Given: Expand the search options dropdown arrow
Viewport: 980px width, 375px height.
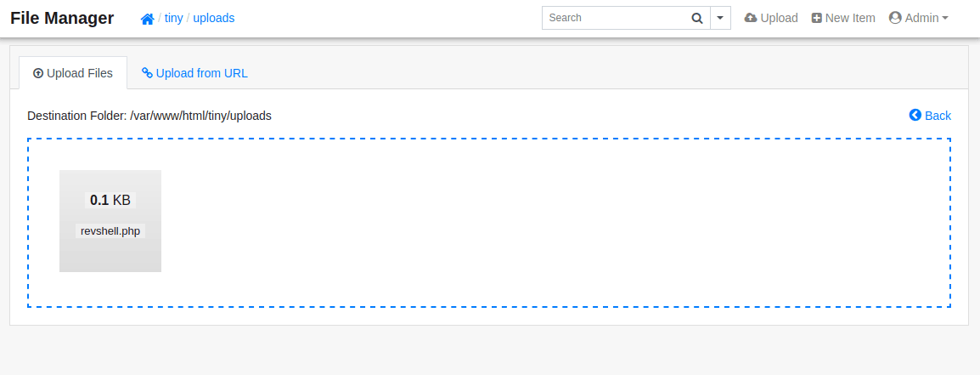Looking at the screenshot, I should [721, 18].
